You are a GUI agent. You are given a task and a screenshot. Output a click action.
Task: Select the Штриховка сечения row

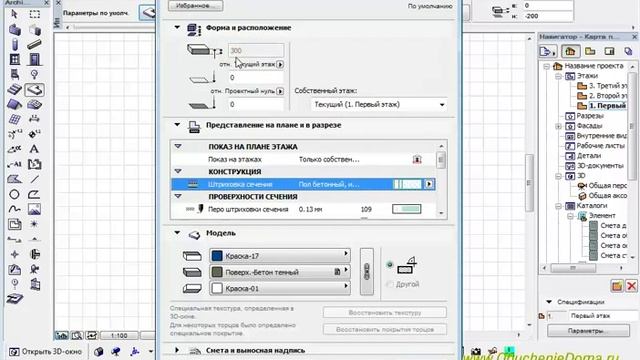coord(303,184)
